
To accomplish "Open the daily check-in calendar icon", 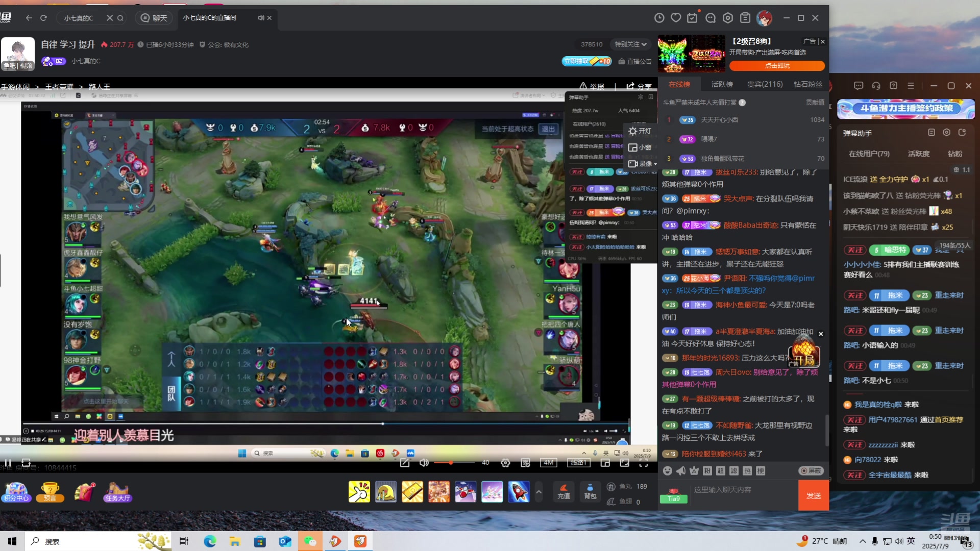I will [x=693, y=18].
